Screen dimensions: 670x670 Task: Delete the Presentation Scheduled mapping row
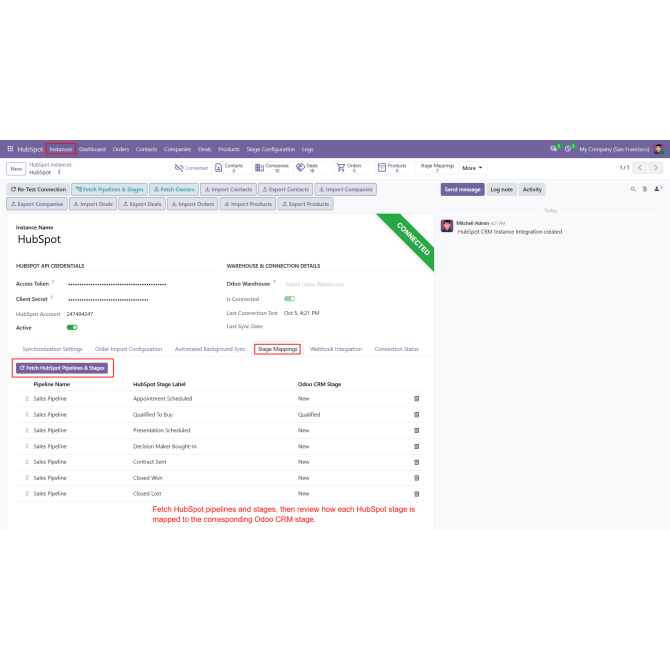click(417, 430)
